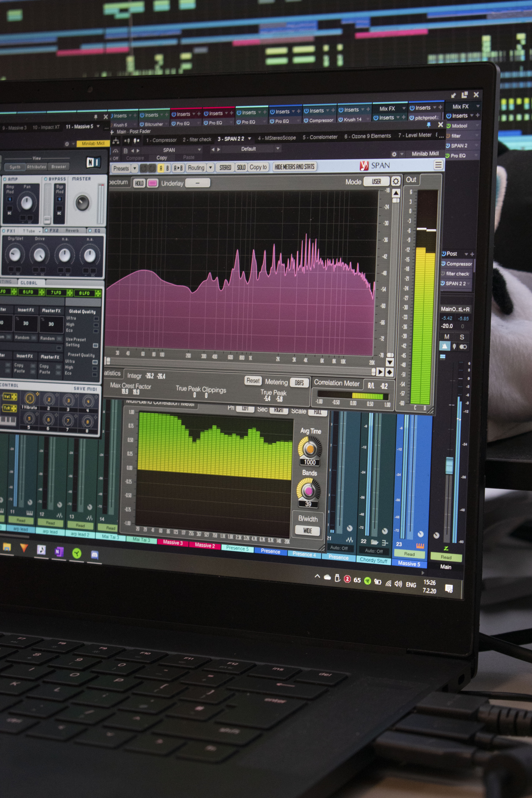
Task: Click the Discord icon in taskbar
Action: click(95, 555)
